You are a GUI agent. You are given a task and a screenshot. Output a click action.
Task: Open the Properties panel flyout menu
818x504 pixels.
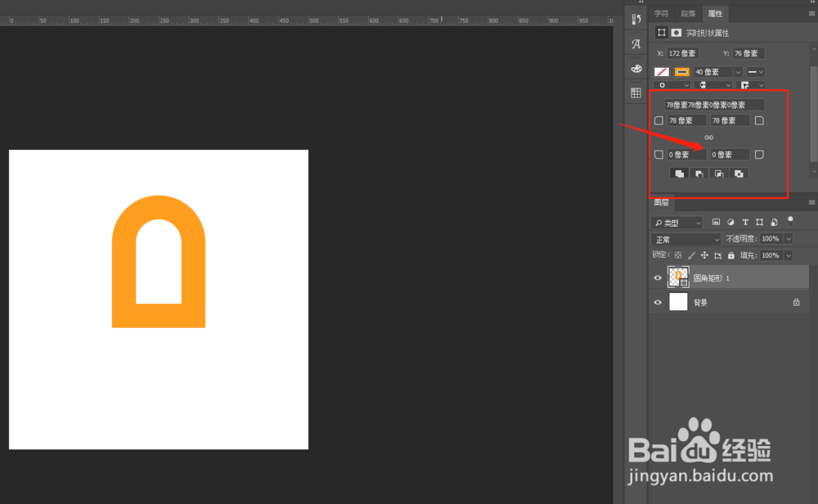[811, 14]
